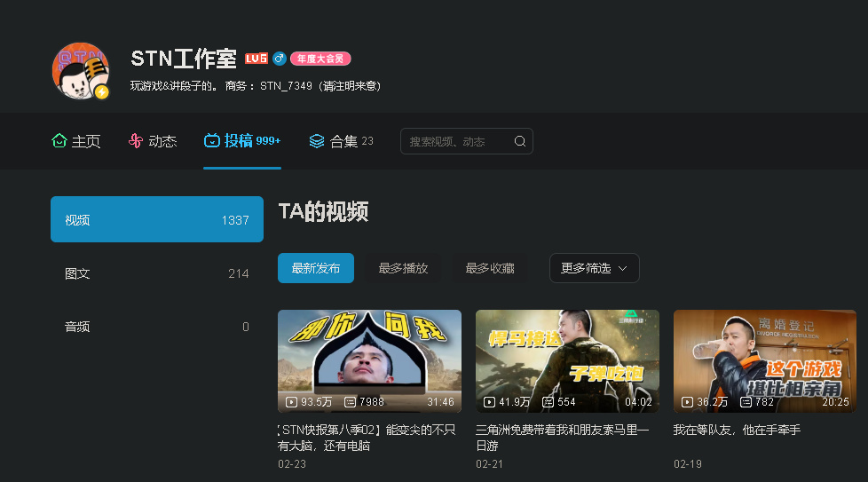This screenshot has width=868, height=482.
Task: Click the male gender icon
Action: pos(280,59)
